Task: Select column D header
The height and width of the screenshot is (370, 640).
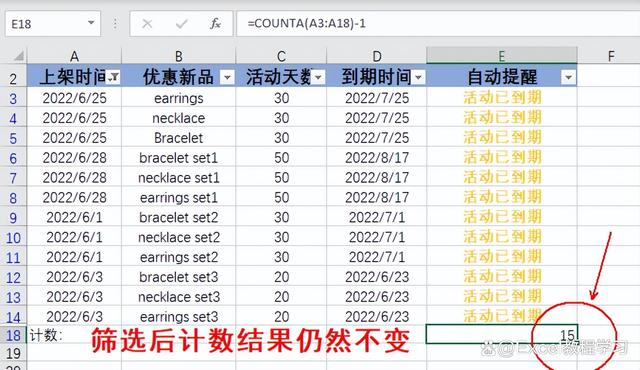Action: tap(376, 56)
